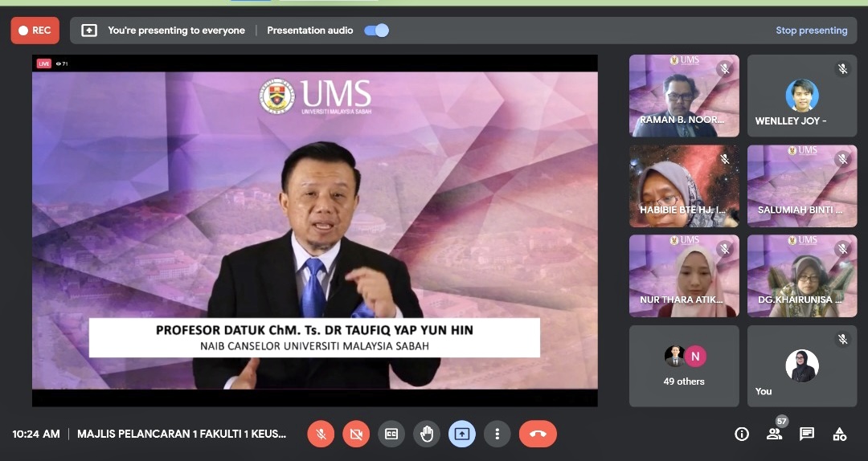Click the meeting title MAJLIS PELANCARAN text
Image resolution: width=868 pixels, height=461 pixels.
[182, 434]
